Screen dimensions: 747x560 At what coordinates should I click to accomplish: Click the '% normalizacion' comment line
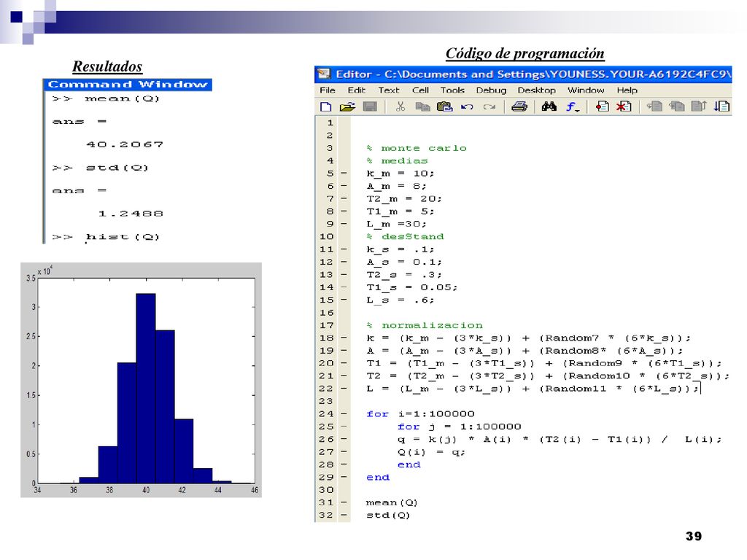[425, 326]
